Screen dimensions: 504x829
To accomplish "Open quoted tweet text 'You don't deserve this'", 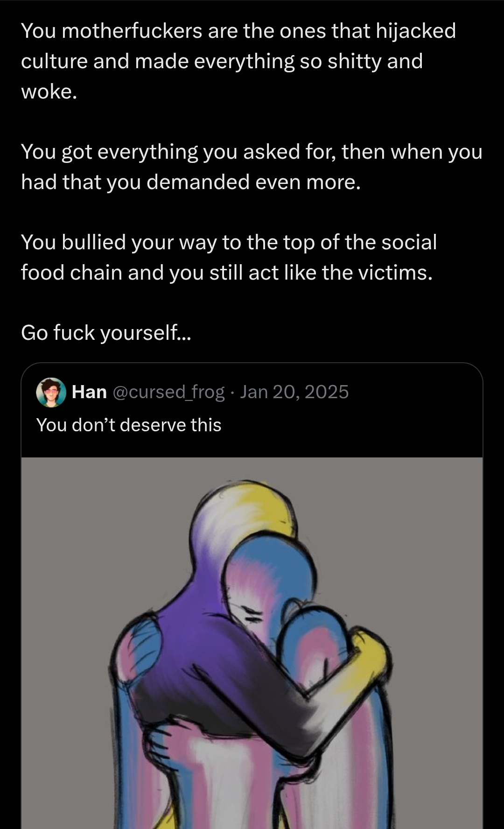I will (x=129, y=425).
